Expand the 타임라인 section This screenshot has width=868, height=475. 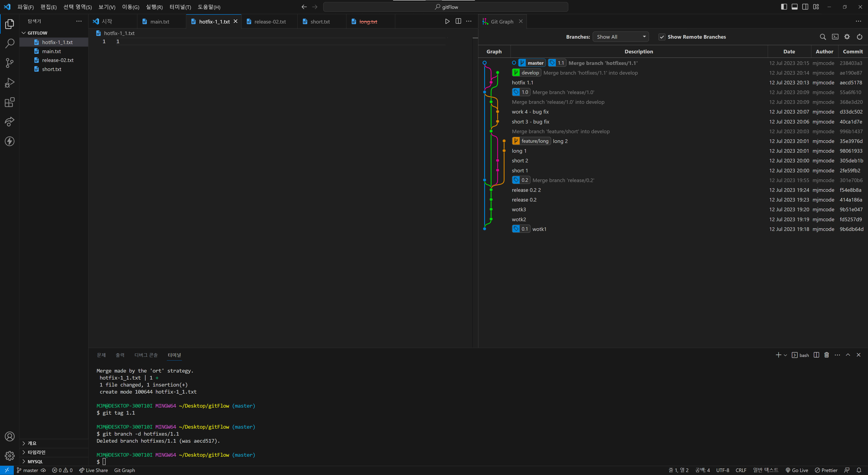click(x=36, y=452)
